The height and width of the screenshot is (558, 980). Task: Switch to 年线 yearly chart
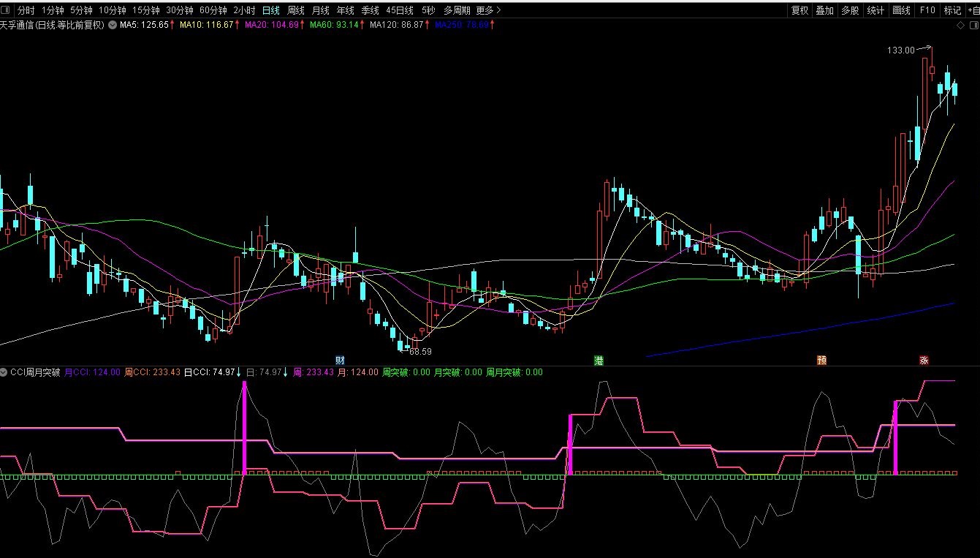(346, 10)
